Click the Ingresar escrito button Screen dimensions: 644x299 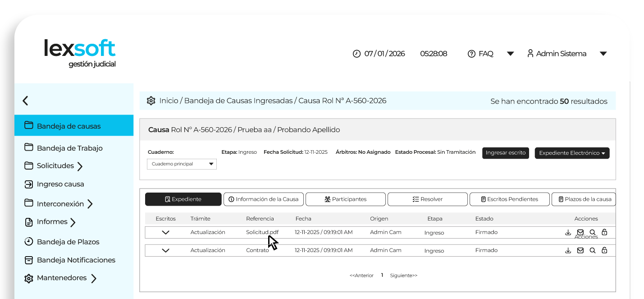[505, 153]
